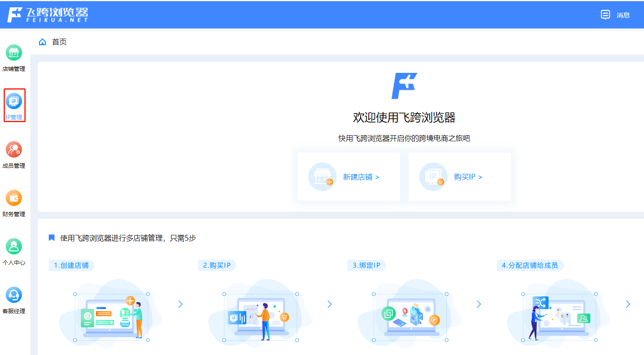Click the 快用飞跨浏览器开启你的跨境电商之旅吧 subtitle

(x=404, y=138)
